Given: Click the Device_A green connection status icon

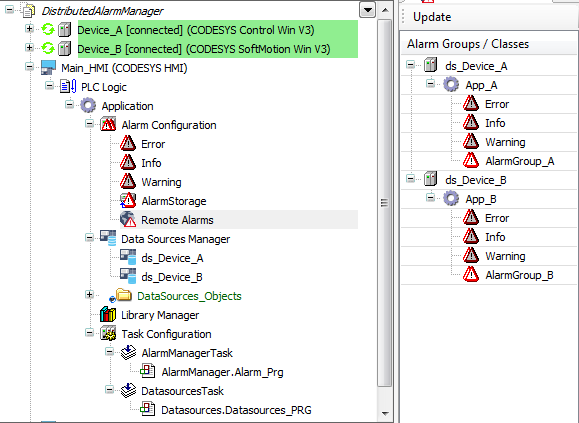Looking at the screenshot, I should click(x=48, y=29).
